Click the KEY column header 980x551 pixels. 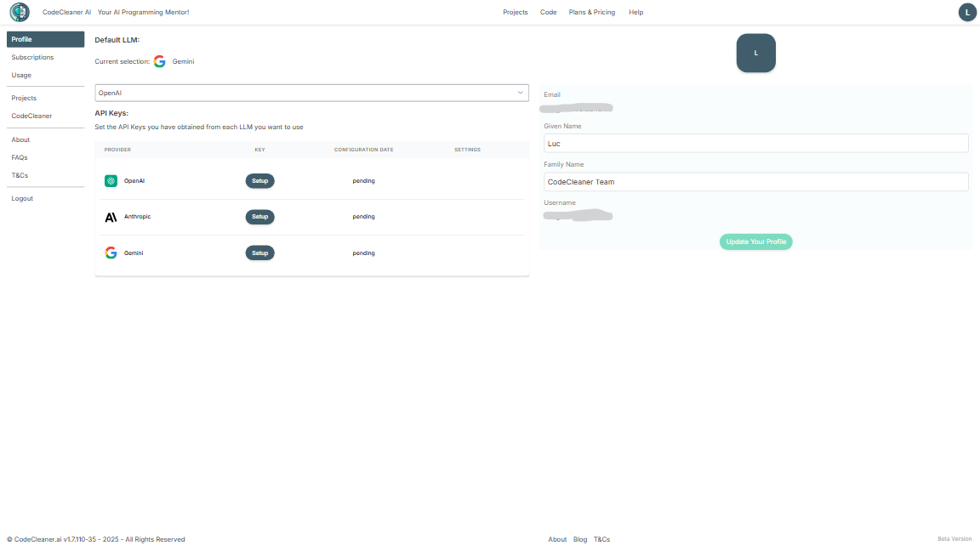pos(260,150)
